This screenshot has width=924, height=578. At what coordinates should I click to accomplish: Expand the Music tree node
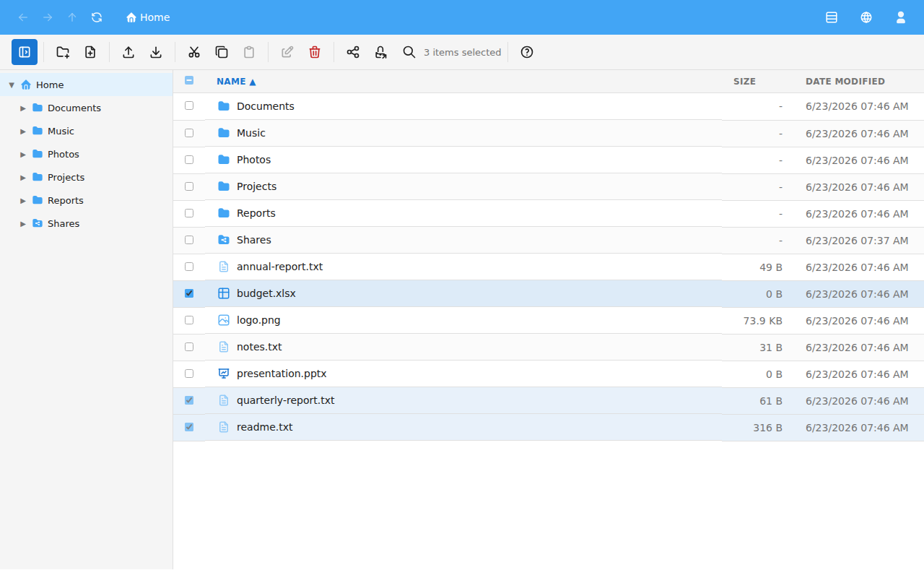[23, 131]
